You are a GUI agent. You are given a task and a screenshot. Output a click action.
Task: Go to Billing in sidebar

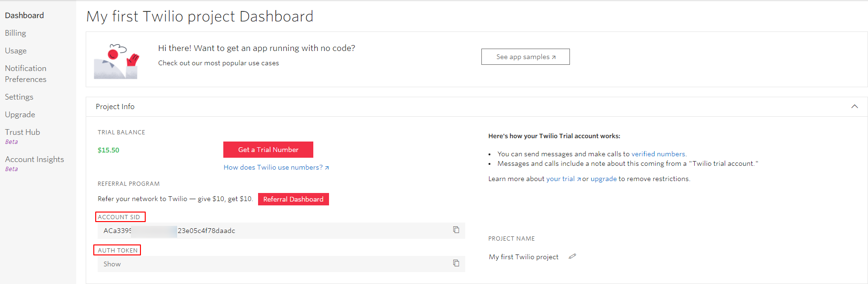[x=16, y=33]
